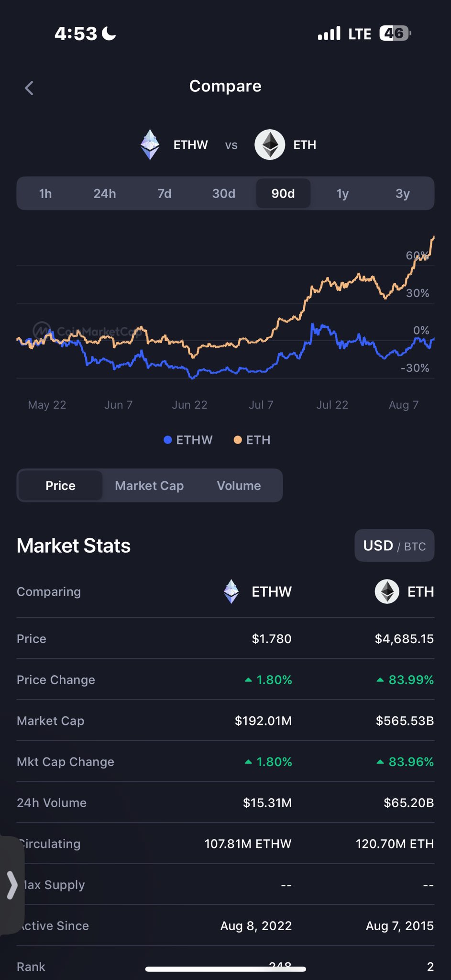Tap the back arrow icon
451x980 pixels.
pos(29,88)
